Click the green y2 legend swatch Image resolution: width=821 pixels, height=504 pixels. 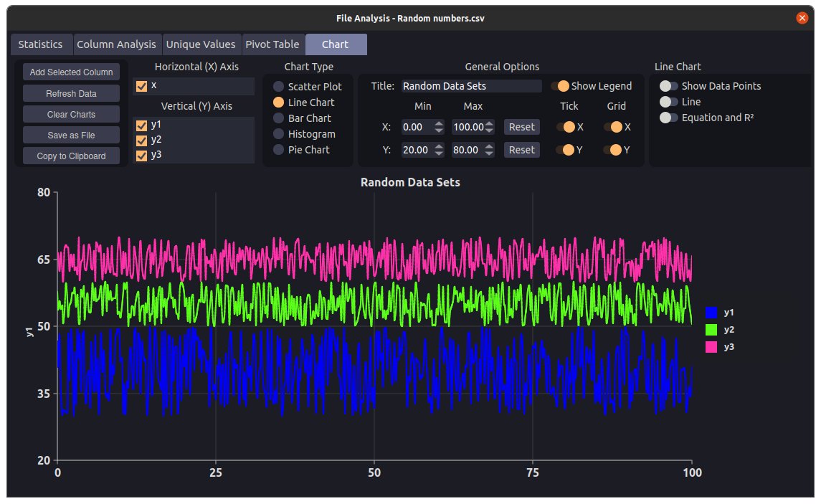(x=711, y=330)
